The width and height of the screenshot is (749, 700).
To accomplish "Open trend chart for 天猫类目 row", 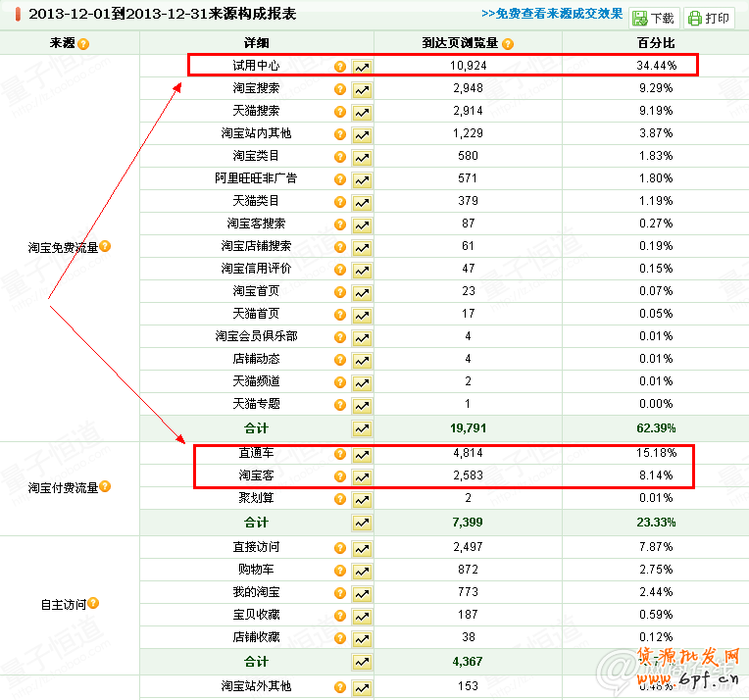I will pos(362,203).
